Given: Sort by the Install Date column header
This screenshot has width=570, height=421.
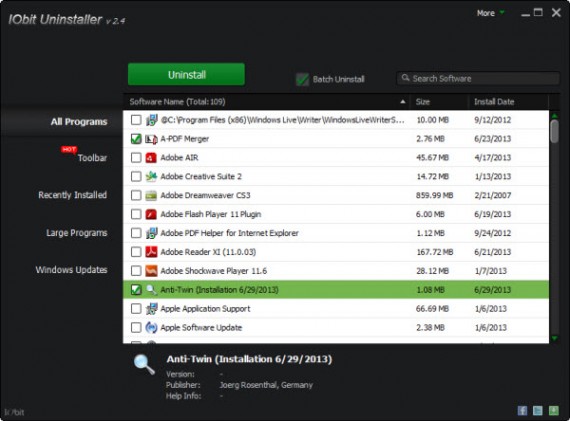Looking at the screenshot, I should click(x=494, y=102).
